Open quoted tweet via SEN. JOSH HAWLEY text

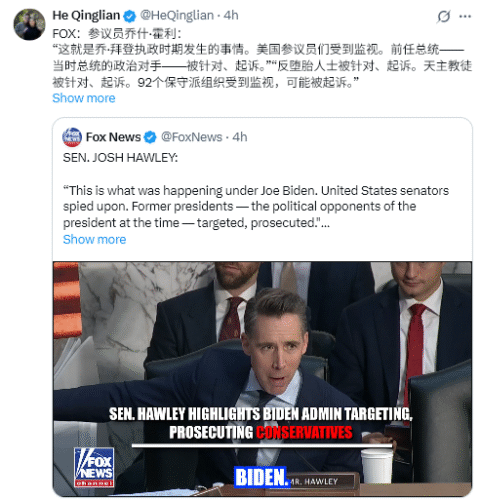tap(120, 158)
